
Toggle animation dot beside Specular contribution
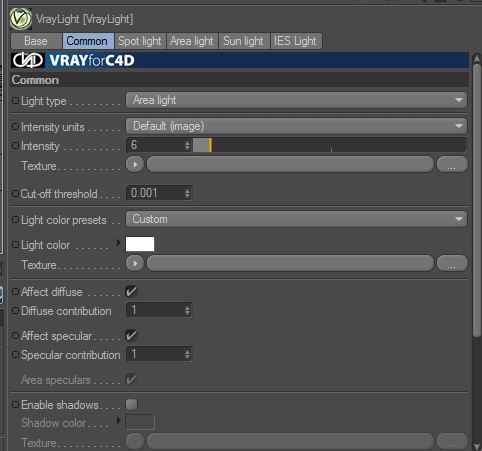[x=15, y=355]
